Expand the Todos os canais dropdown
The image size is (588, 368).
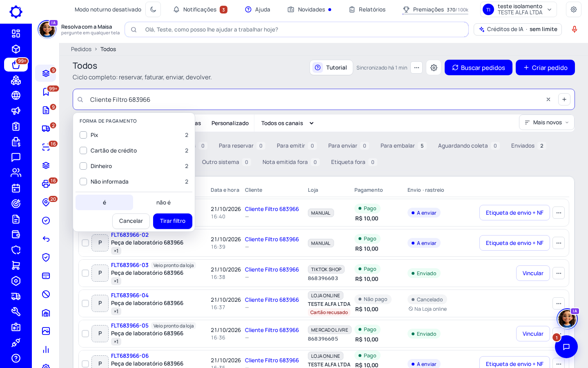point(287,123)
